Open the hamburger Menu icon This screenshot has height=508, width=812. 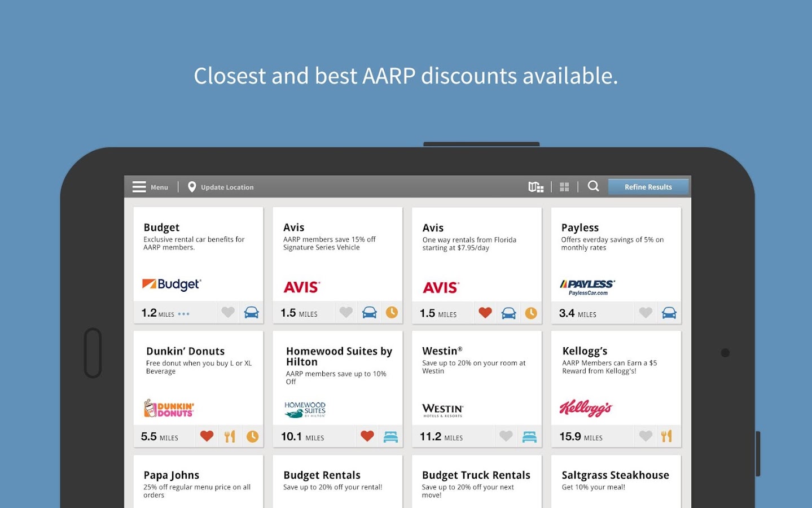[x=139, y=187]
